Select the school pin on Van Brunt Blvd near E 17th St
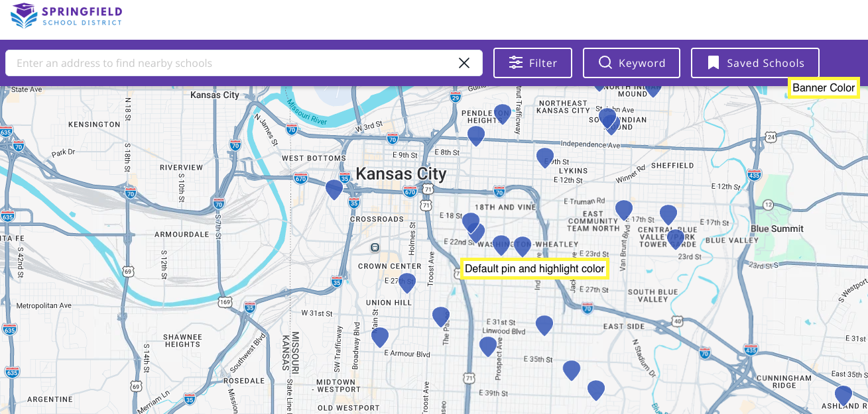This screenshot has height=414, width=868. (x=624, y=211)
